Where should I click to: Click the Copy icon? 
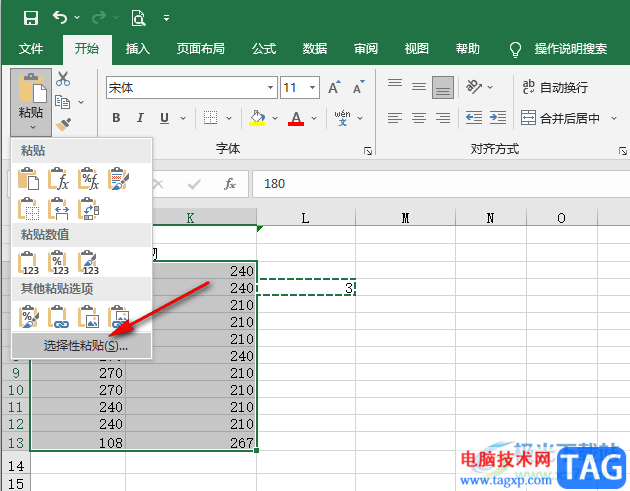point(63,102)
